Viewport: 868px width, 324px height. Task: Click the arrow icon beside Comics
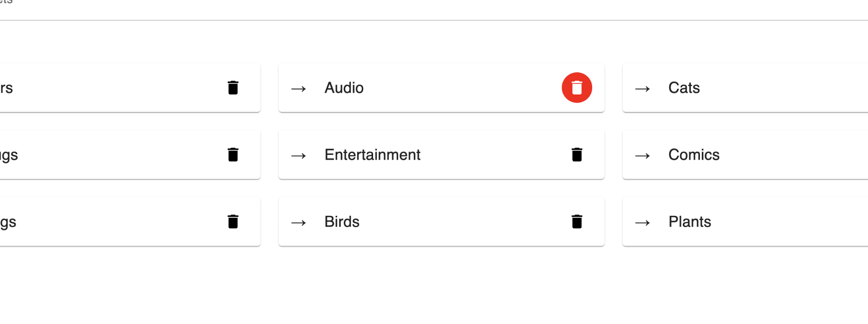pos(642,156)
